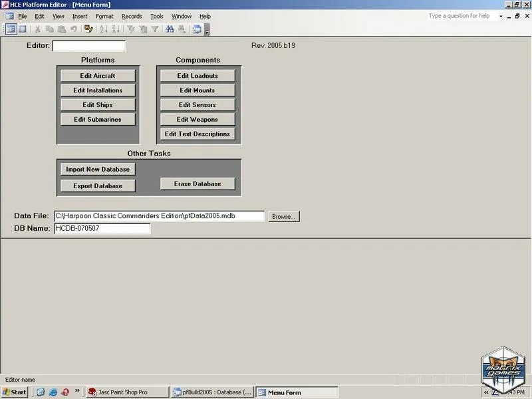The width and height of the screenshot is (532, 399).
Task: Click the Find binoculars icon
Action: (x=170, y=29)
